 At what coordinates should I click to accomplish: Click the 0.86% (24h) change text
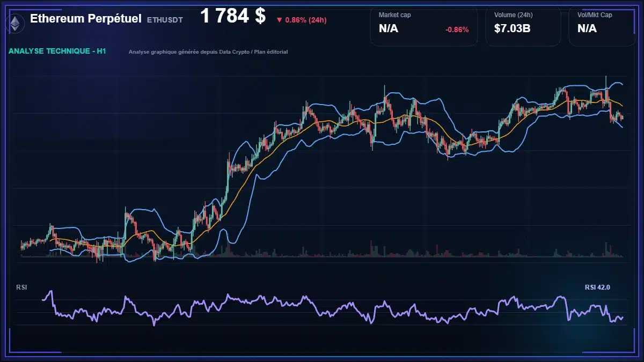306,20
